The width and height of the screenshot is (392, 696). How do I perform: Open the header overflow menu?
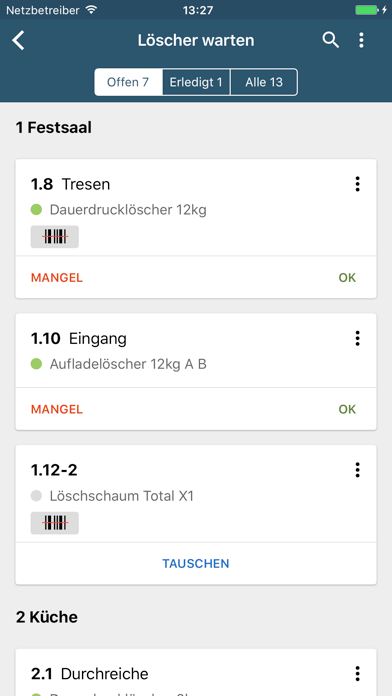361,40
